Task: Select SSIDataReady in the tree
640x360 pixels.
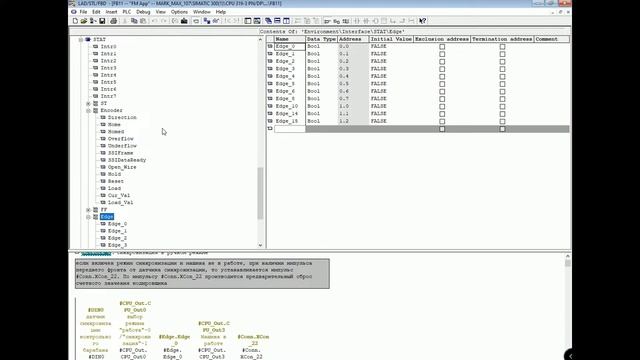Action: (x=127, y=160)
